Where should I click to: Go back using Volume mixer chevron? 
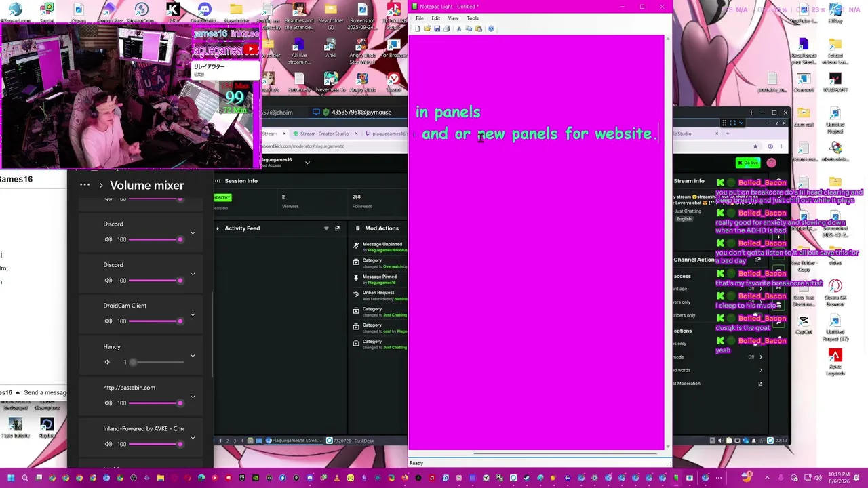pyautogui.click(x=101, y=185)
